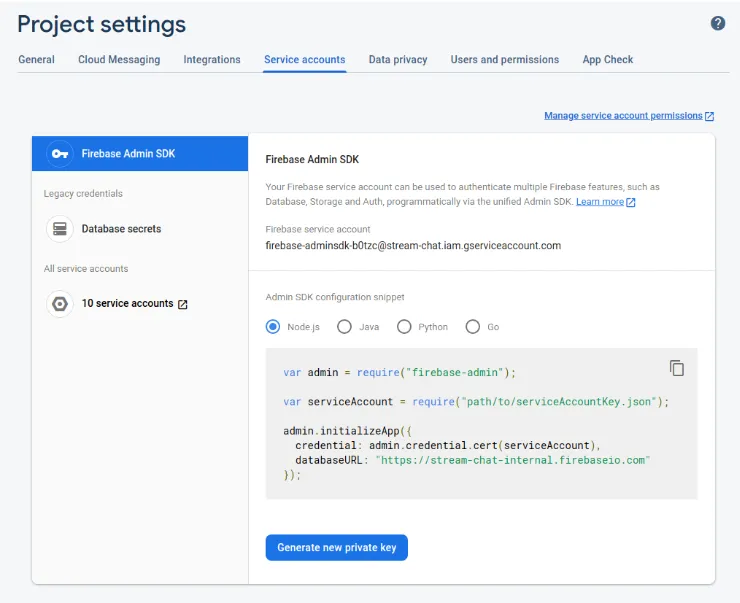The width and height of the screenshot is (740, 603).
Task: Click the databaseURL string in the snippet
Action: [x=513, y=460]
